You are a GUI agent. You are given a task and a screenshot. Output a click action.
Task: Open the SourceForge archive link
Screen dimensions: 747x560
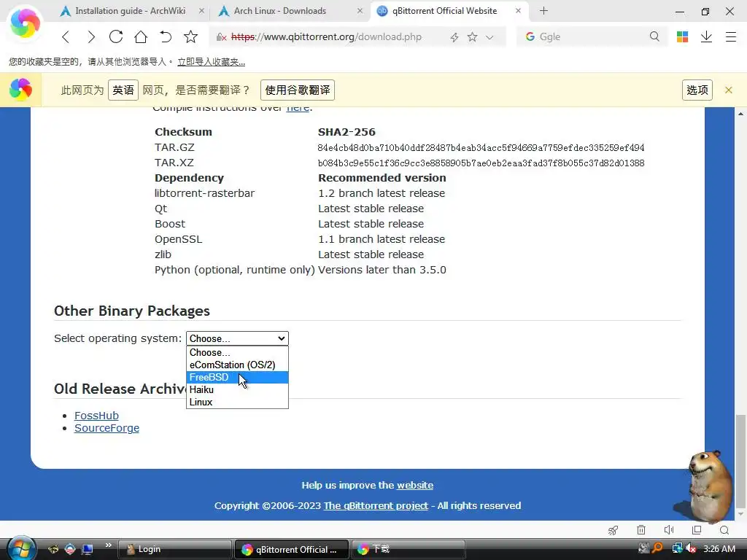(107, 428)
